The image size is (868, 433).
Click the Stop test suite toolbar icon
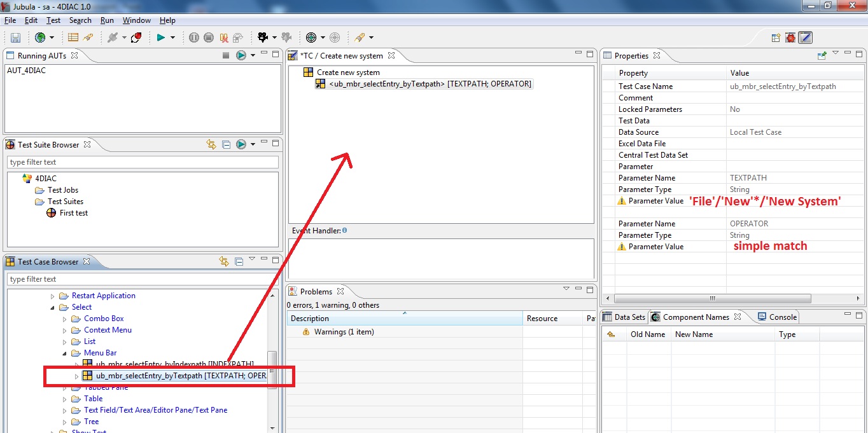(209, 38)
